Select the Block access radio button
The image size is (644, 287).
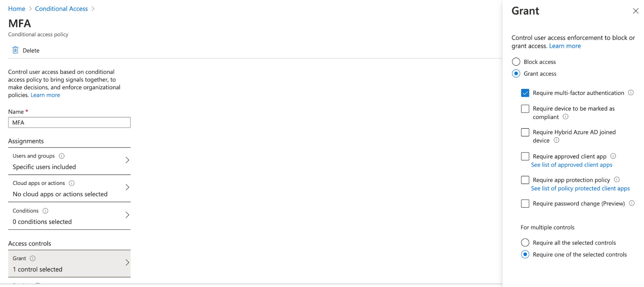coord(516,62)
